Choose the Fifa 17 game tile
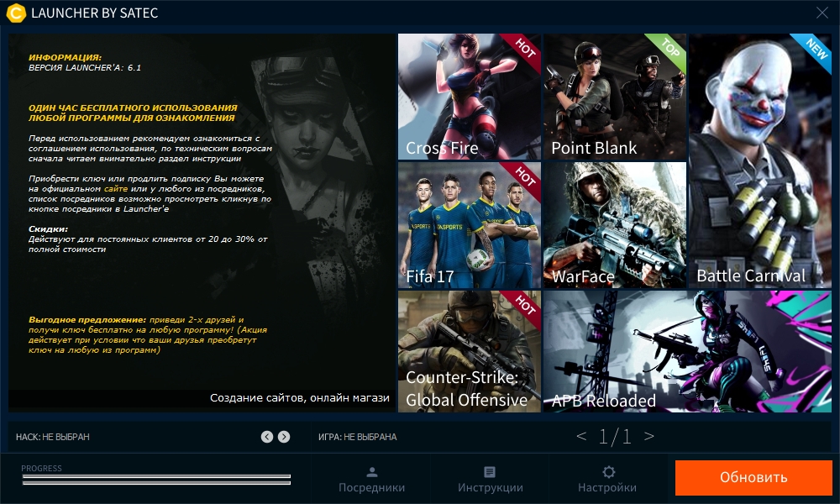 (470, 225)
